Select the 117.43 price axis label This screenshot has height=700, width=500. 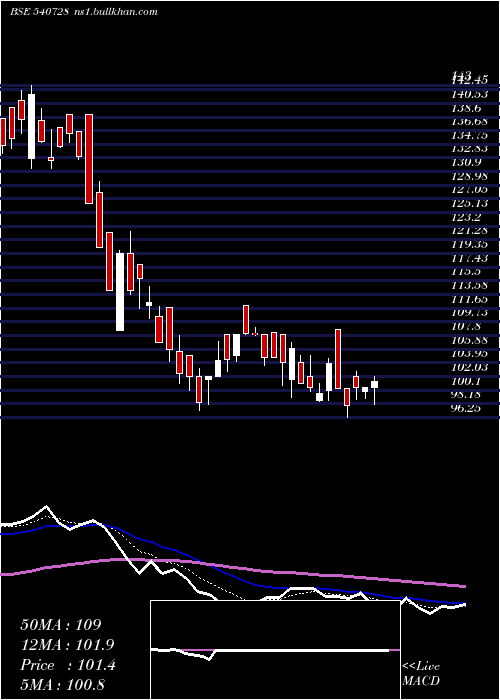click(468, 258)
